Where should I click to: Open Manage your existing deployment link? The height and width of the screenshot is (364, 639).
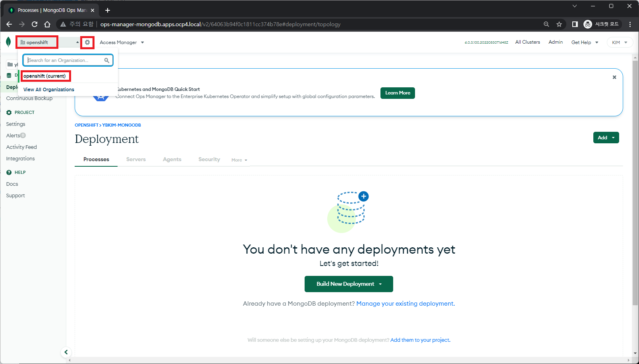[x=405, y=304]
